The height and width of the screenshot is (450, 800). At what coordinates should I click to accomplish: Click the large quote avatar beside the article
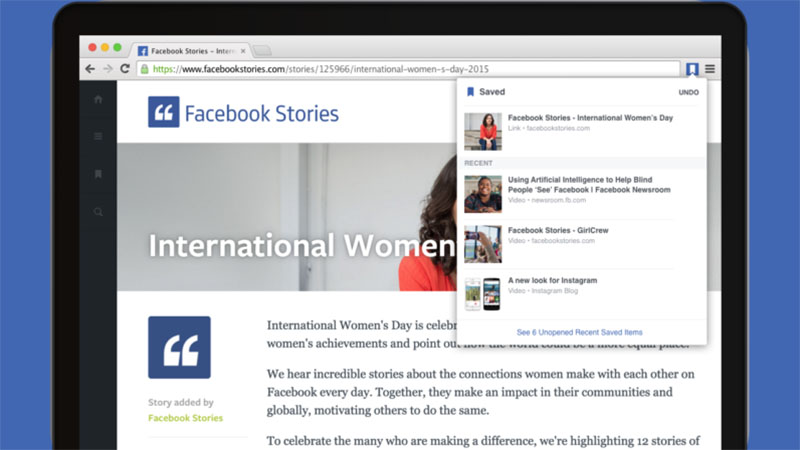coord(180,347)
